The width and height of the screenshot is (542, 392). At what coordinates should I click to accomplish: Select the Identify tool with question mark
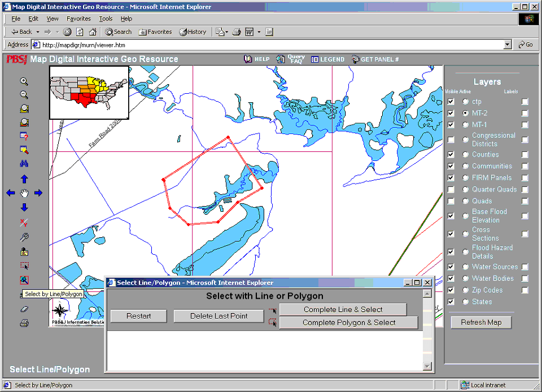point(24,136)
